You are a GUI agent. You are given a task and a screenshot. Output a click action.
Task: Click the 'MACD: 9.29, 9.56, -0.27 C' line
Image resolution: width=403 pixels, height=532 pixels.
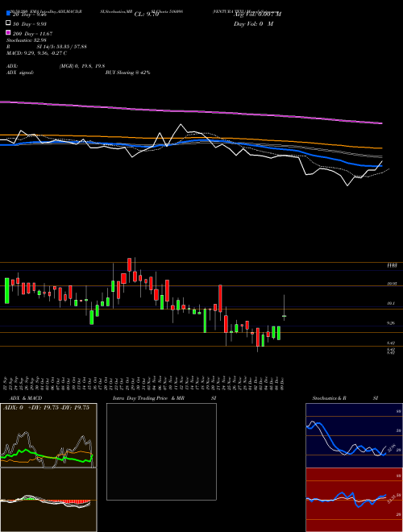point(36,53)
